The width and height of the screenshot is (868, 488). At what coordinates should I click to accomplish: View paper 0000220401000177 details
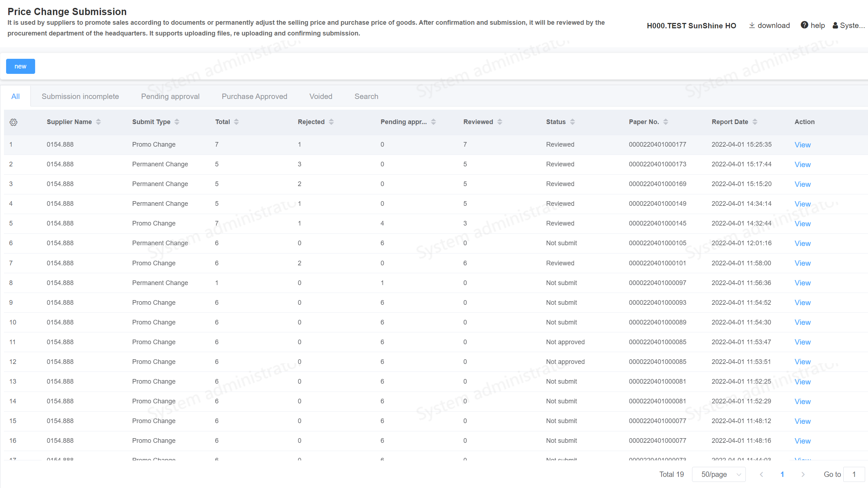coord(802,145)
